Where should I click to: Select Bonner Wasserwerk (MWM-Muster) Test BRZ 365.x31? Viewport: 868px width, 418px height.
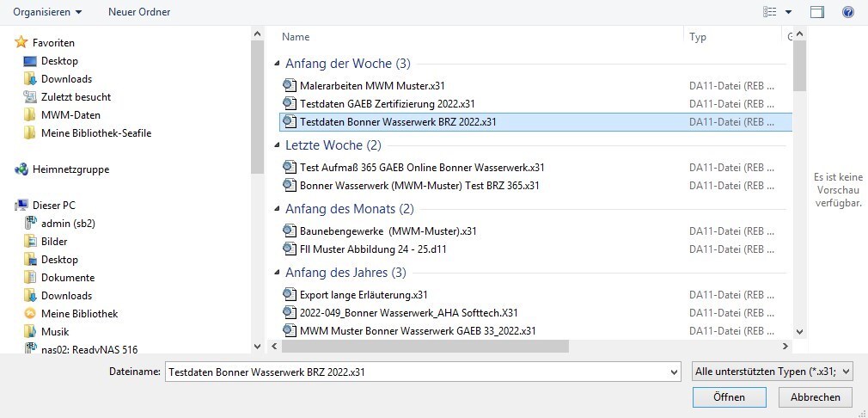point(419,186)
